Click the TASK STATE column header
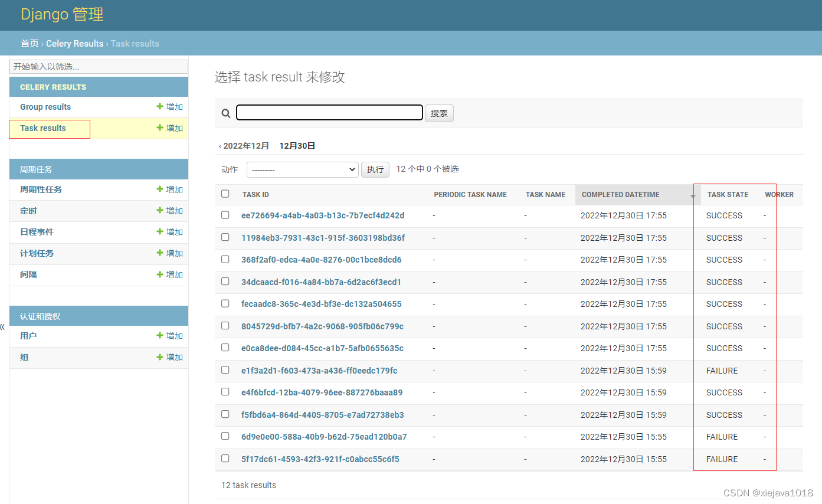Screen dimensions: 822x504 729,194
